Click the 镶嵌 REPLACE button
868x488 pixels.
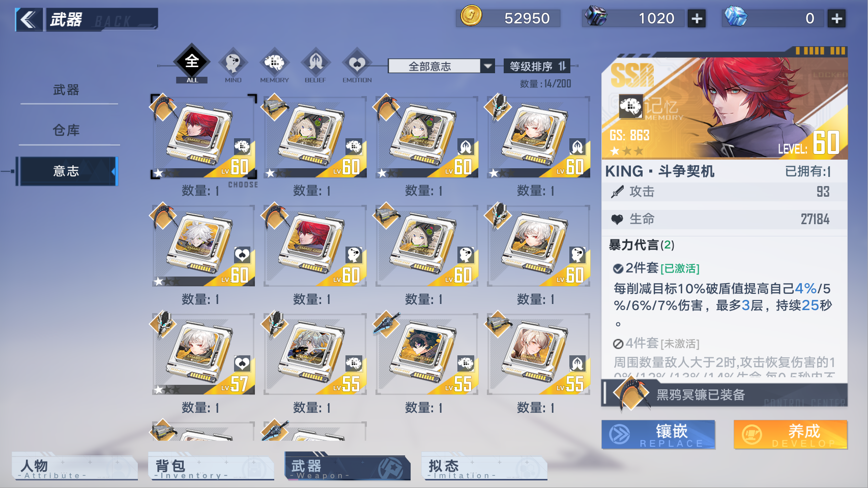pyautogui.click(x=658, y=435)
